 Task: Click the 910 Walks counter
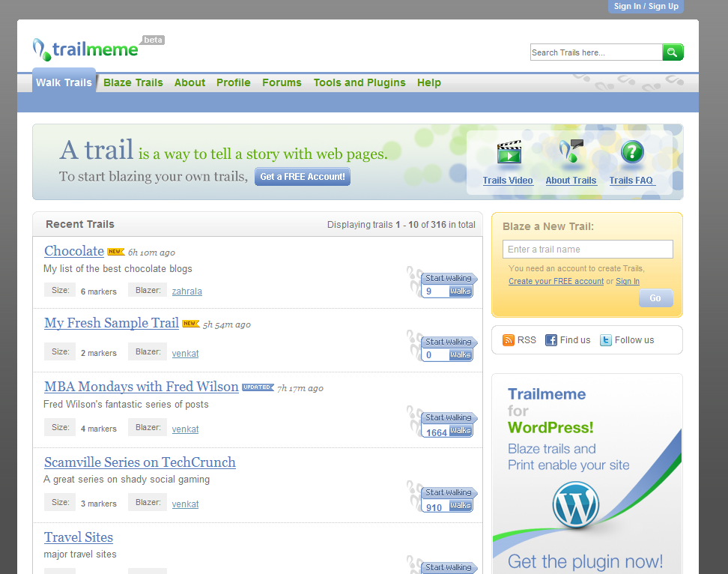[x=448, y=507]
